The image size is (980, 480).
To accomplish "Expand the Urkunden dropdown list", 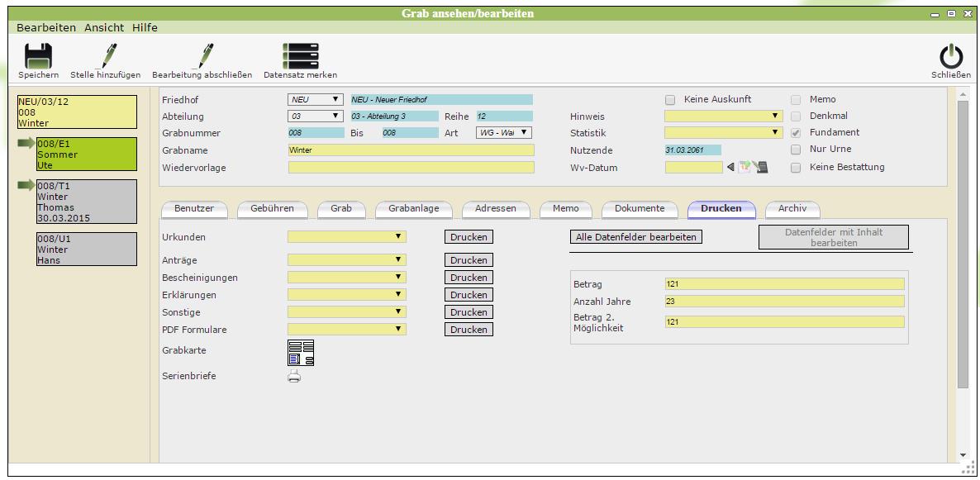I will (x=399, y=237).
